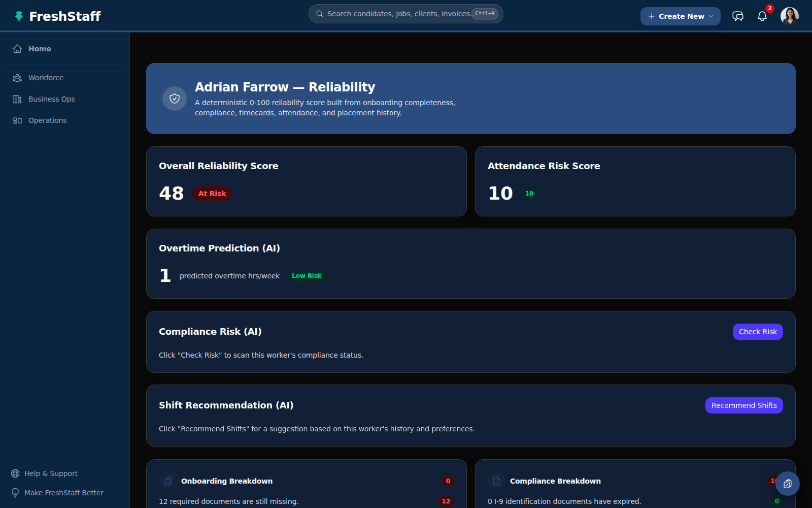Click the Operations sidebar icon
The height and width of the screenshot is (508, 812).
[17, 120]
